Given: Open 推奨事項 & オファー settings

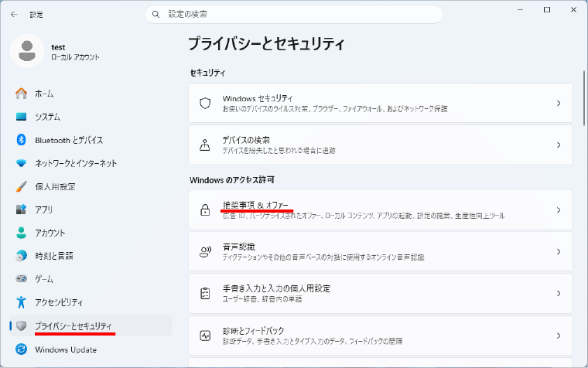Looking at the screenshot, I should pyautogui.click(x=381, y=210).
